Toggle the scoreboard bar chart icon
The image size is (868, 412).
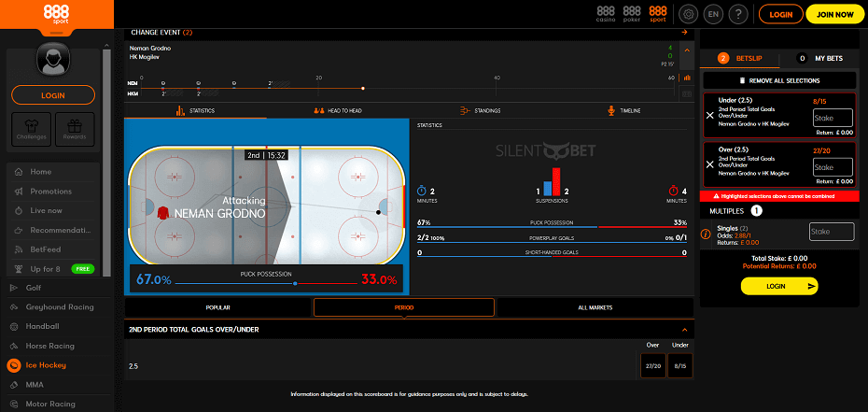pos(687,78)
